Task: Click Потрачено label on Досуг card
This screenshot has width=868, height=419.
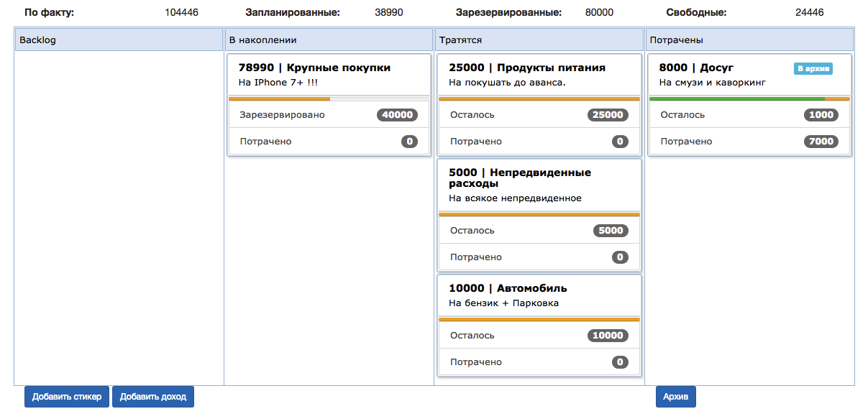Action: pyautogui.click(x=686, y=142)
